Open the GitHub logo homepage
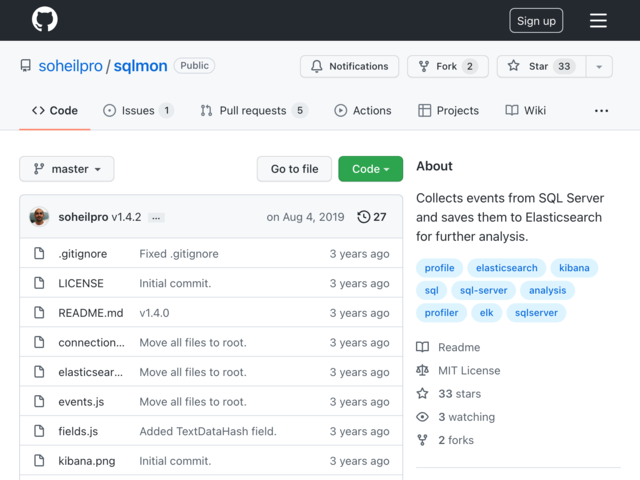Screen dimensions: 640x480 pyautogui.click(x=44, y=19)
